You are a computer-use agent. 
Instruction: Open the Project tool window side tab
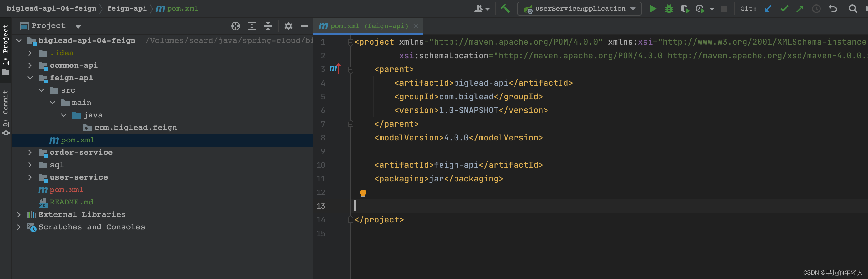[x=6, y=49]
